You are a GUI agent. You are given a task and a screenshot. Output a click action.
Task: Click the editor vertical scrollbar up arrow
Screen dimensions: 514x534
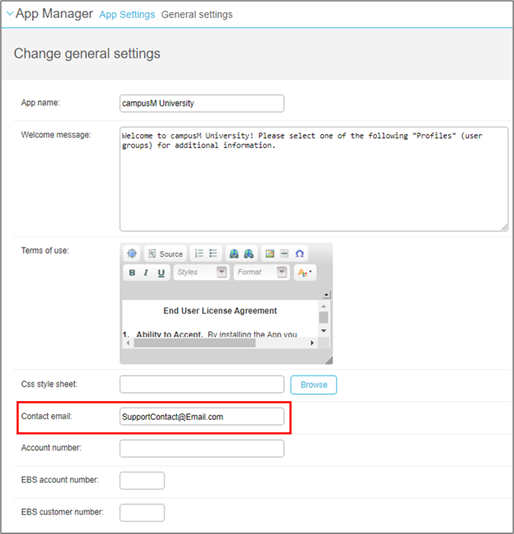click(x=324, y=307)
